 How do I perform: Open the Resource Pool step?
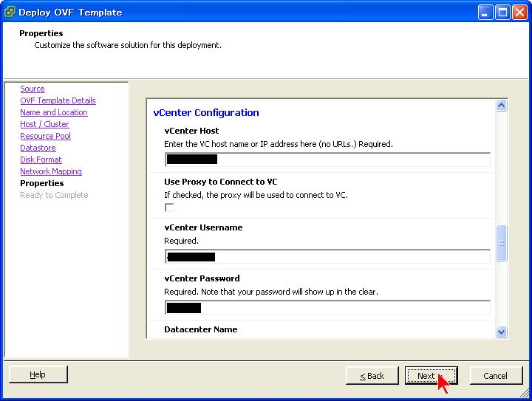45,137
